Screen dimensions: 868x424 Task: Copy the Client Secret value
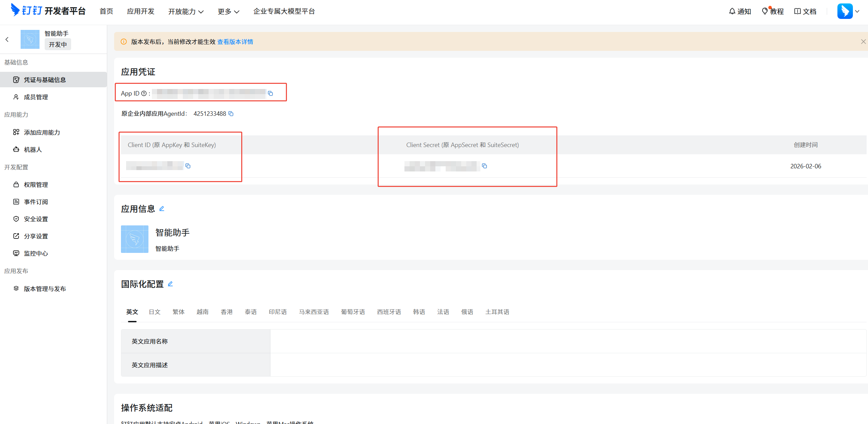485,166
